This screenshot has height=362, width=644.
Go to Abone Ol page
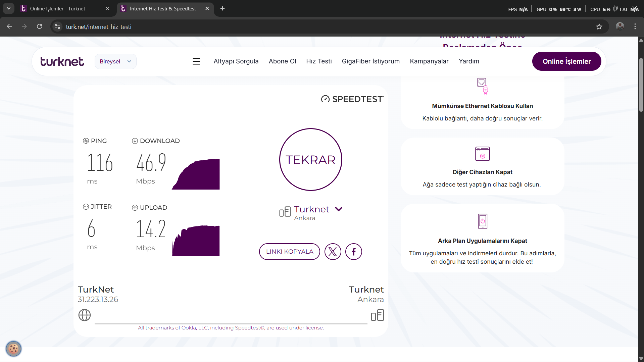click(x=282, y=61)
